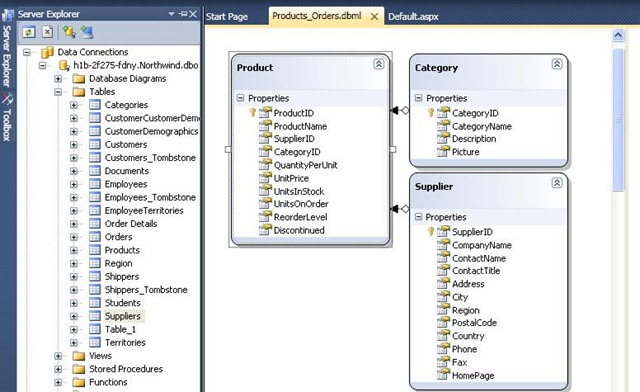Viewport: 640px width, 392px height.
Task: Collapse the Tables folder node
Action: (58, 92)
